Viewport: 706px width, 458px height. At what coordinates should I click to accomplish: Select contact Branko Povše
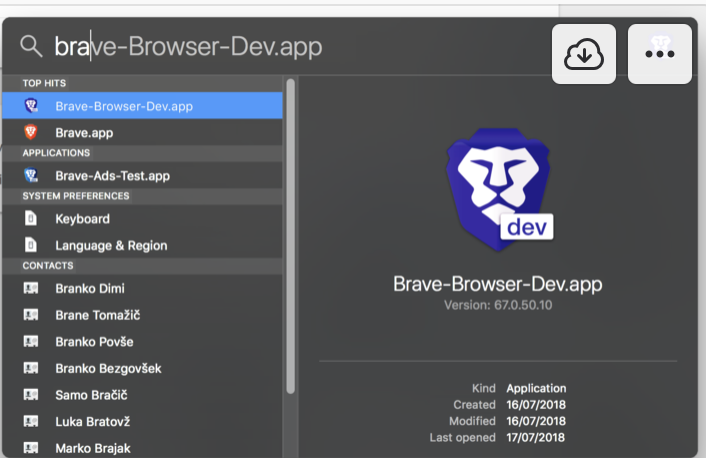click(142, 341)
